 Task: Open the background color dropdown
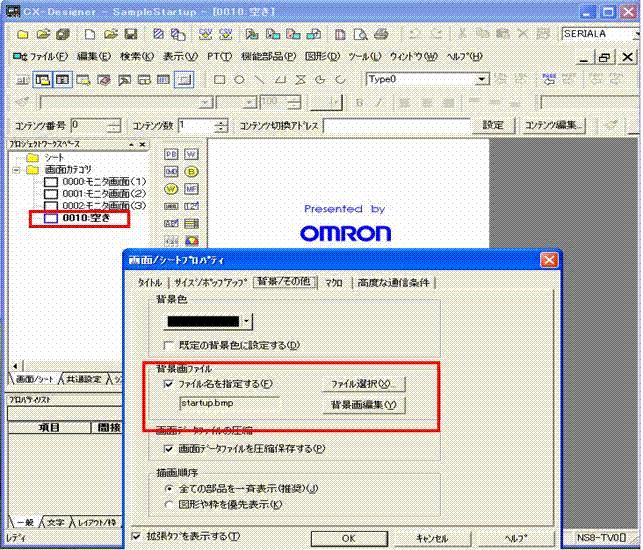(x=247, y=321)
